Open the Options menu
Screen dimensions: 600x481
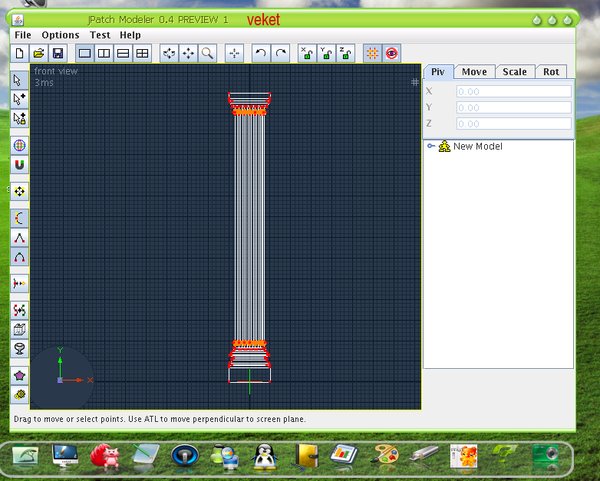coord(60,35)
